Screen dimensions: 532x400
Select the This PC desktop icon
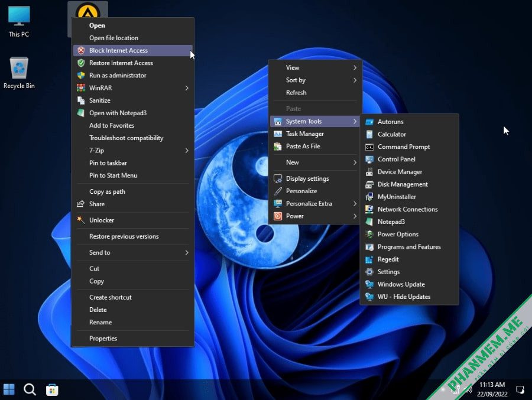(19, 21)
